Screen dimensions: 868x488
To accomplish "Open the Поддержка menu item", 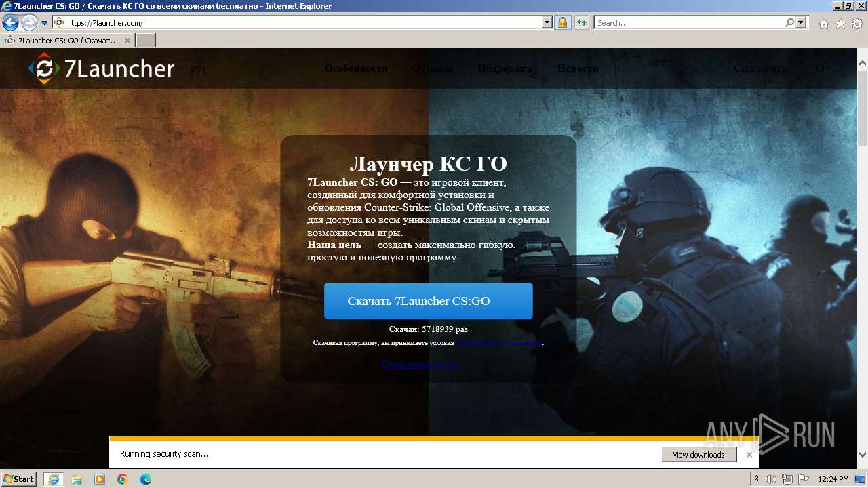I will click(505, 68).
